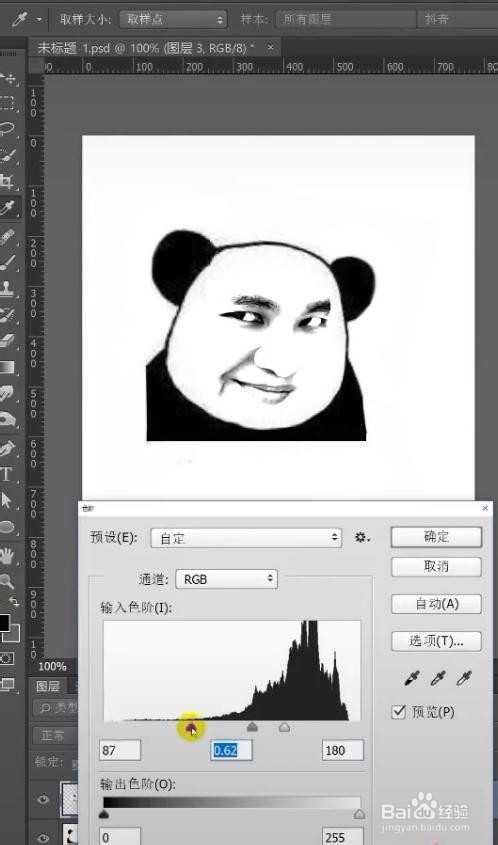Select the Brush tool
Image resolution: width=498 pixels, height=845 pixels.
click(x=8, y=263)
